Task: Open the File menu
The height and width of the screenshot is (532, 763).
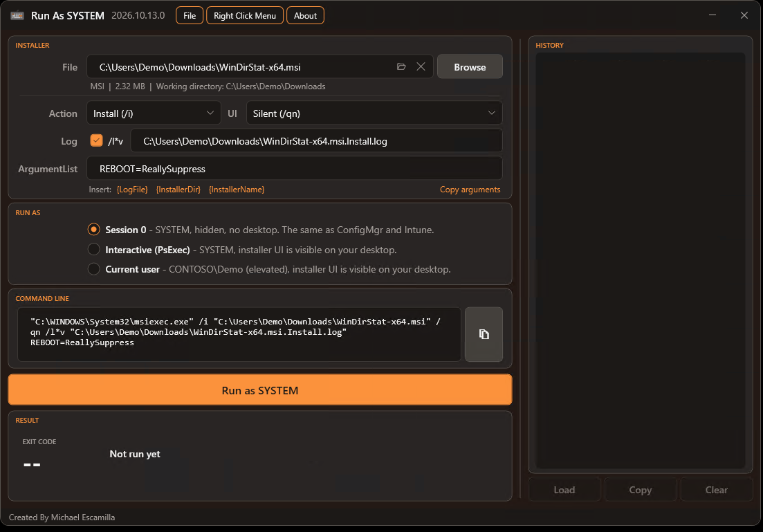Action: click(x=190, y=16)
